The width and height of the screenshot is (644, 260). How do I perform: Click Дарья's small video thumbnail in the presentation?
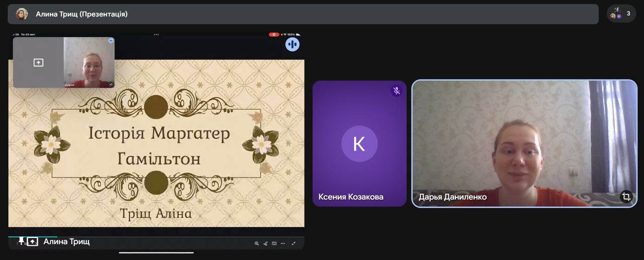(89, 63)
